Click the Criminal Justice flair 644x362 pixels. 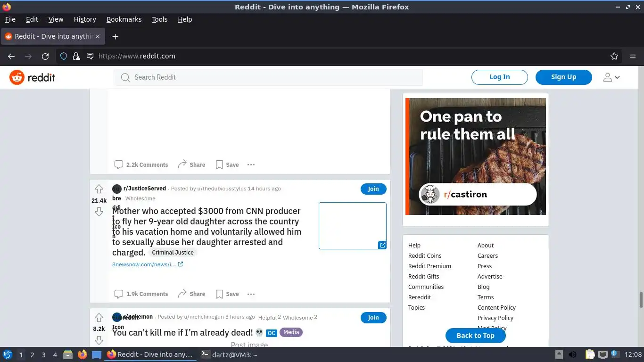click(173, 253)
